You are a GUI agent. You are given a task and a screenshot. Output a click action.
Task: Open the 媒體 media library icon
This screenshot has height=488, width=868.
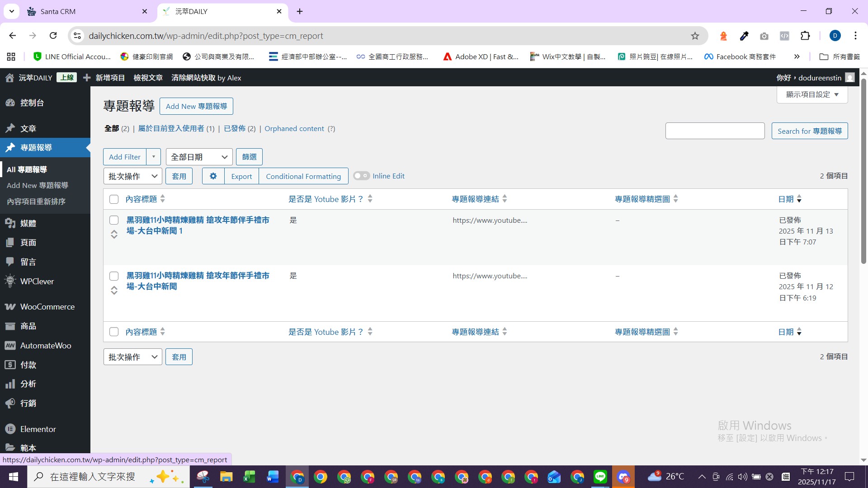click(x=10, y=223)
